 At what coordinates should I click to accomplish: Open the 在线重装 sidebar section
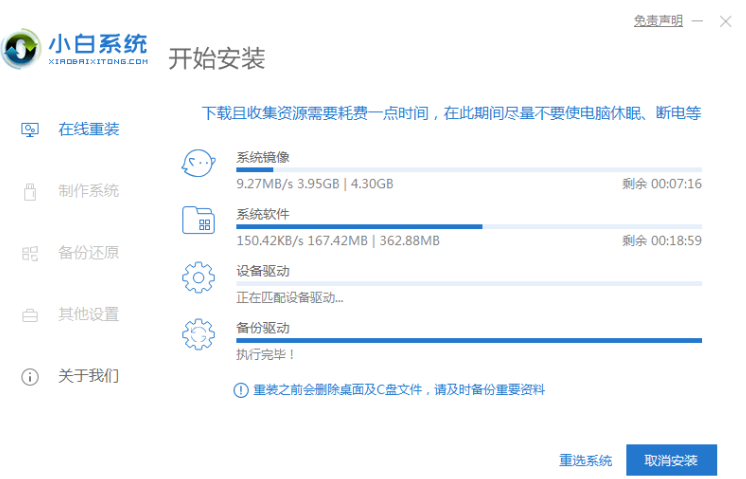[88, 130]
